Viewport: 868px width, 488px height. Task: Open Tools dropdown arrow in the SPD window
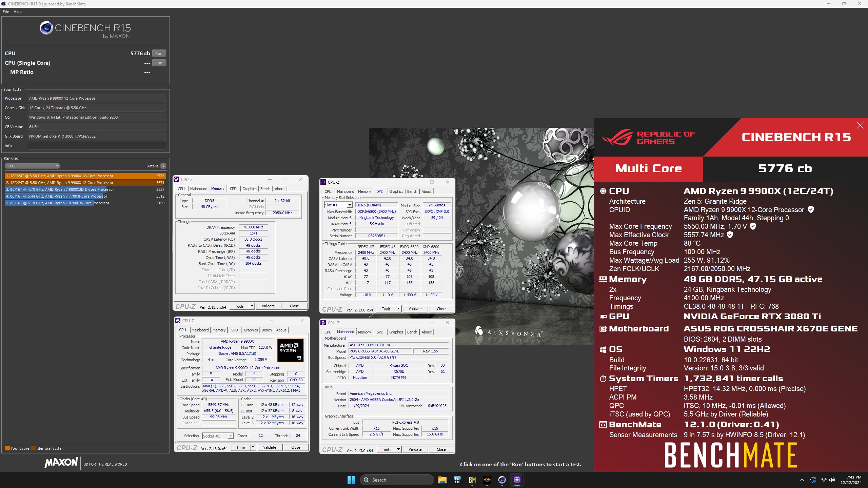(x=398, y=309)
